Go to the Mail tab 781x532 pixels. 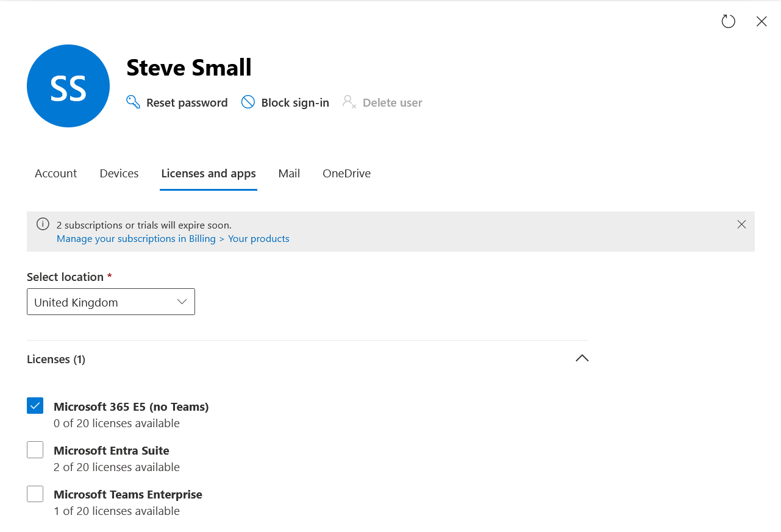coord(289,174)
